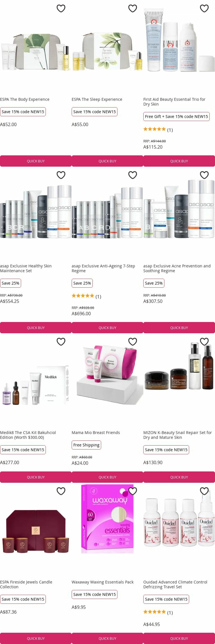Wishlist the asap Acne Prevention Regime

[x=204, y=175]
